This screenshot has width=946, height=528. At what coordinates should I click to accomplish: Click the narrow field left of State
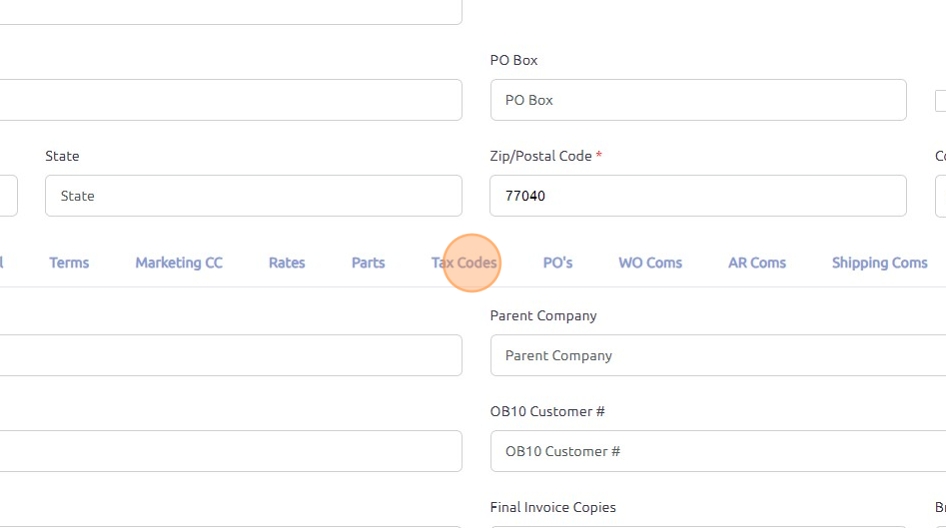pyautogui.click(x=8, y=196)
